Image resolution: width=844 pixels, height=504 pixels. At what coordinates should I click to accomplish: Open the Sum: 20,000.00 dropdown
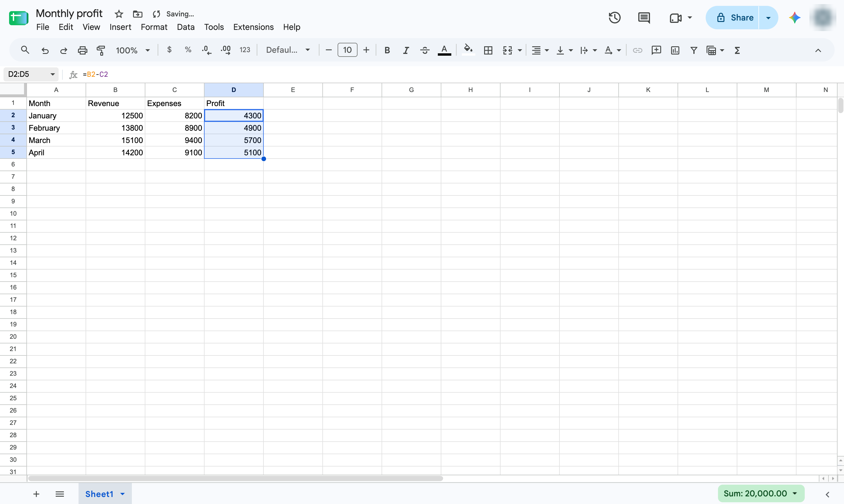(761, 493)
